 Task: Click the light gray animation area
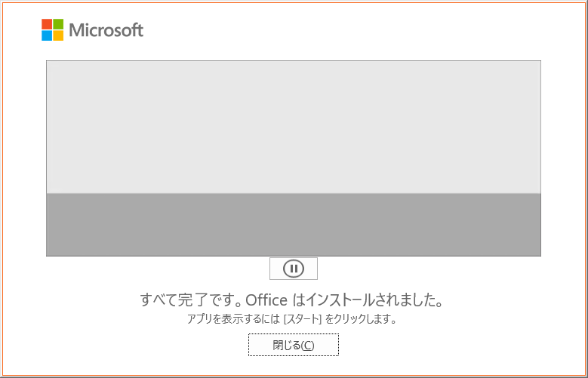(x=294, y=127)
